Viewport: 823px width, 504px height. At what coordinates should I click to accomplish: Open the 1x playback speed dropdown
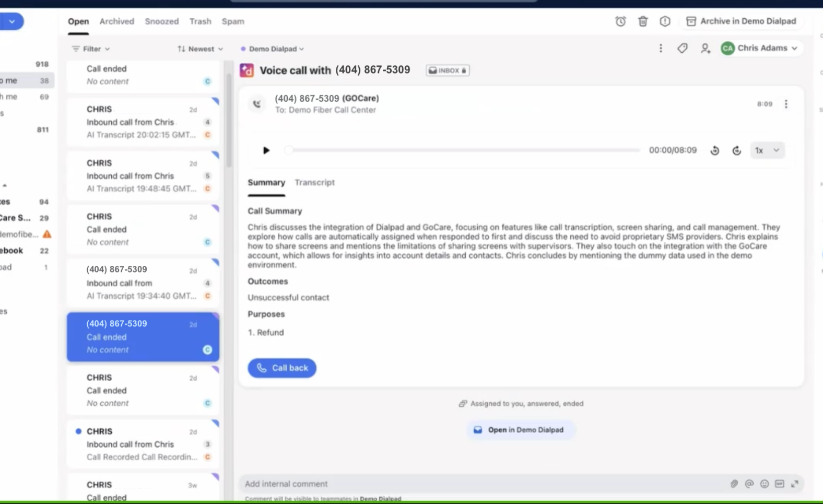click(767, 150)
